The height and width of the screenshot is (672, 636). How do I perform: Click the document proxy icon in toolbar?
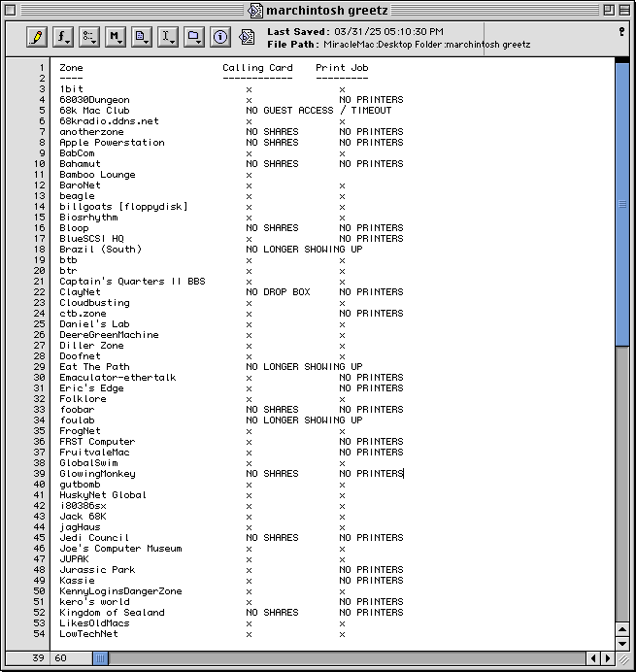pyautogui.click(x=247, y=37)
